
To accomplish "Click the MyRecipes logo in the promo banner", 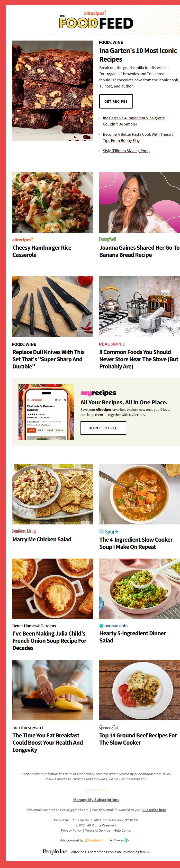I will (x=98, y=393).
